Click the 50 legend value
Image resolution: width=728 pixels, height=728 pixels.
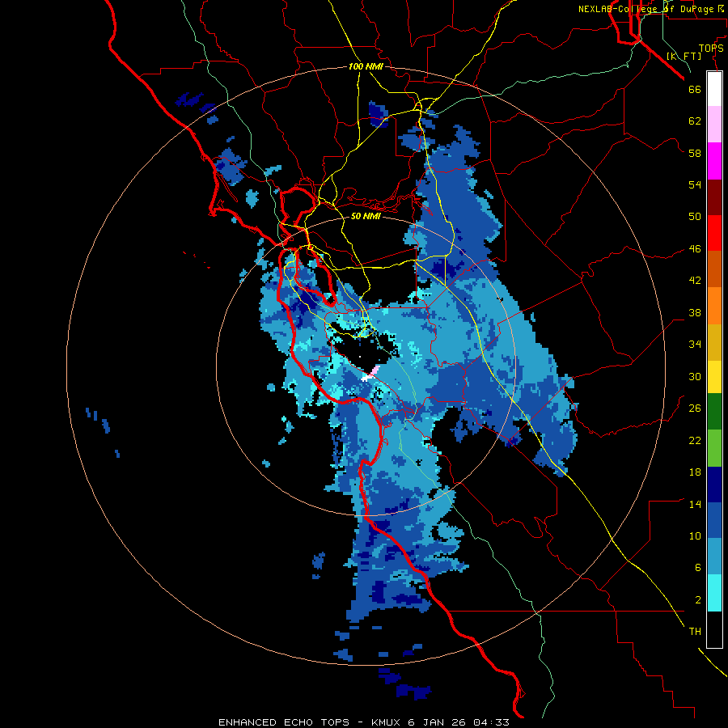[695, 217]
